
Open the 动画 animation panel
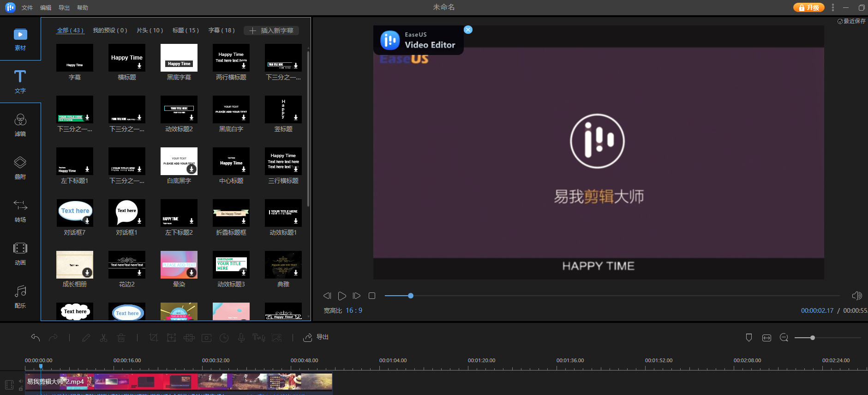click(20, 254)
